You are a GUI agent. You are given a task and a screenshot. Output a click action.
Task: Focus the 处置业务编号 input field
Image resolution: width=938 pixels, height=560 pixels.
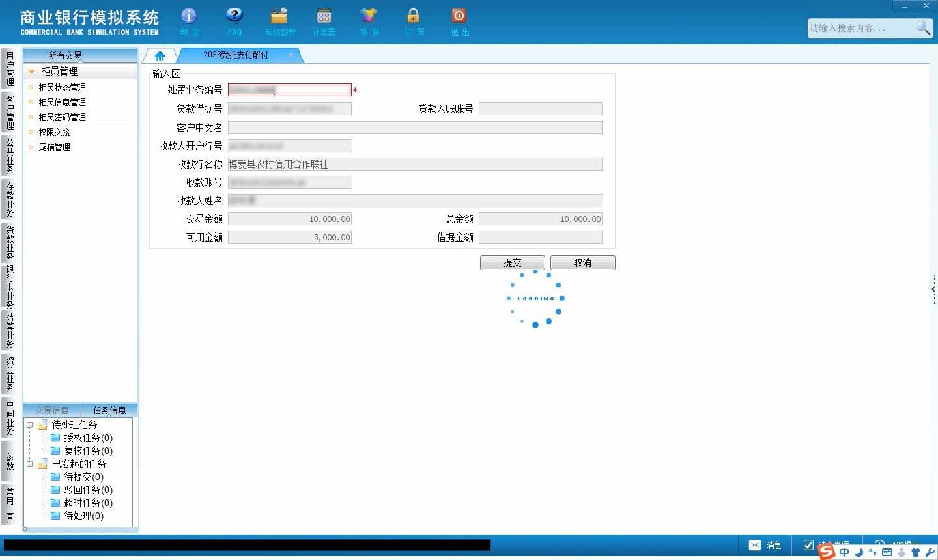[x=290, y=90]
